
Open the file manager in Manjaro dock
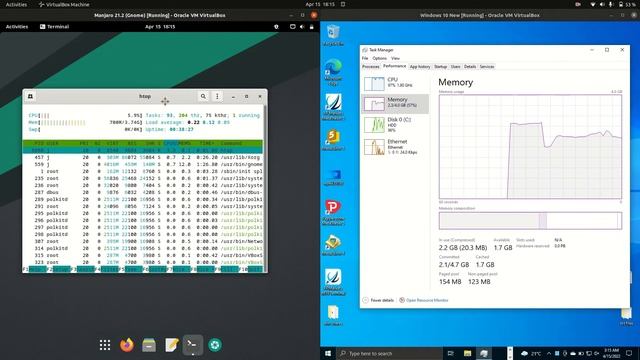pos(149,345)
